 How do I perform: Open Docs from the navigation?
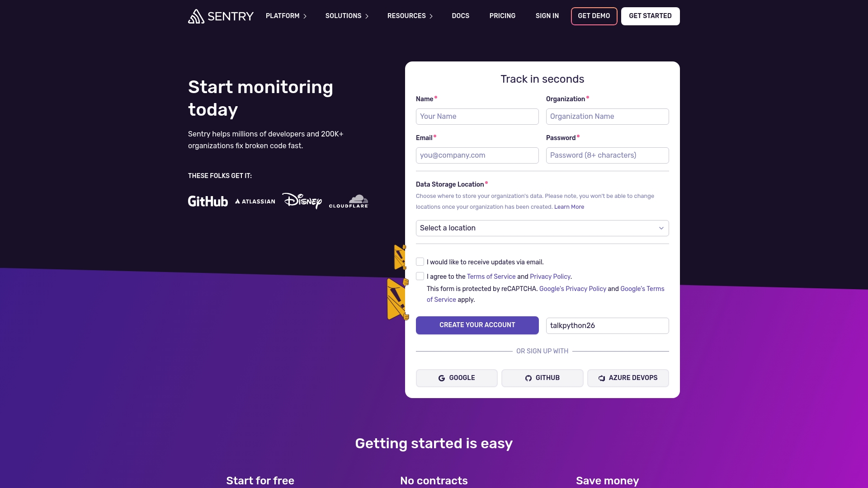click(461, 16)
